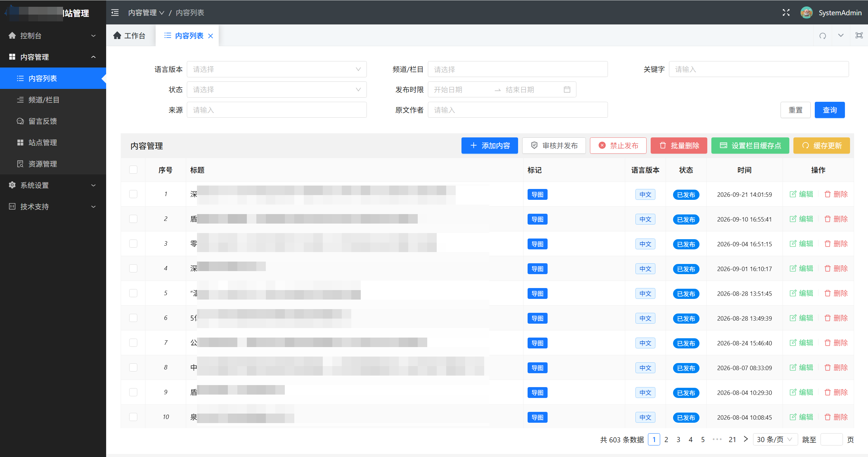Click 已发布 status badge in row 5

coord(686,294)
